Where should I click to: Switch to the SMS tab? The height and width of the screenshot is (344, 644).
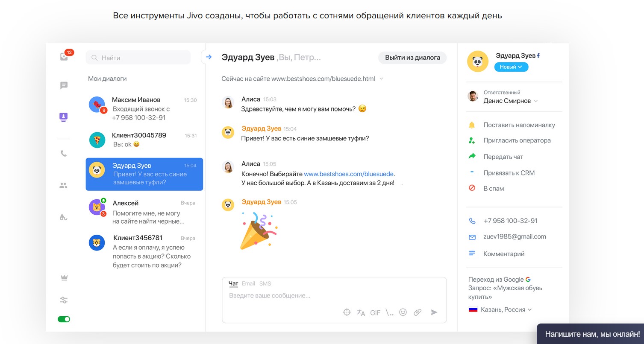(x=265, y=283)
